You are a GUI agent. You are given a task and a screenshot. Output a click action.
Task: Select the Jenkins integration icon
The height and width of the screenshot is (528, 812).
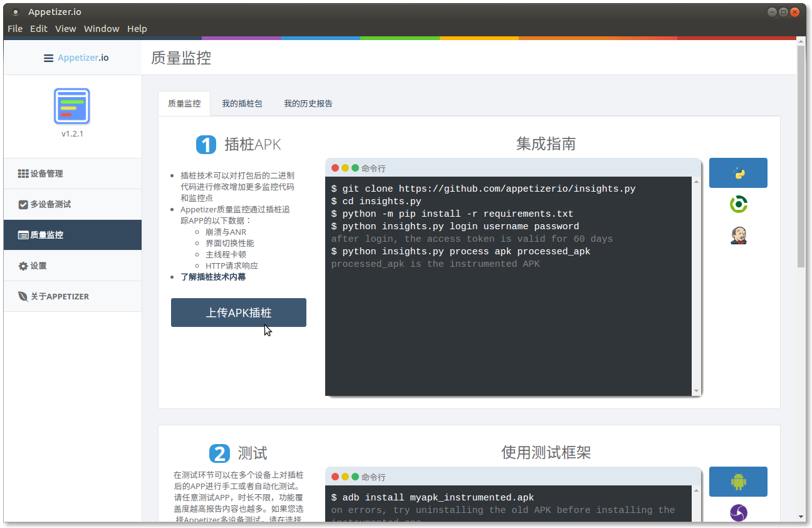point(739,236)
